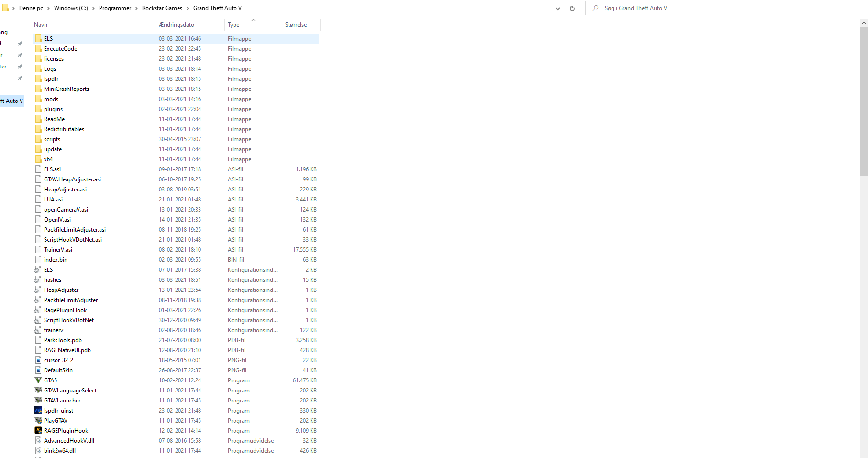Open the address bar history dropdown
The height and width of the screenshot is (458, 868).
[558, 8]
